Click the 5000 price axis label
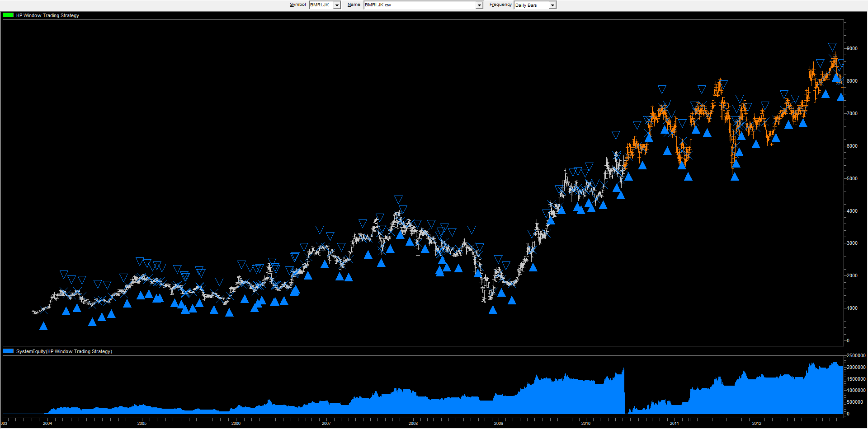Viewport: 868px width, 429px height. (x=852, y=178)
